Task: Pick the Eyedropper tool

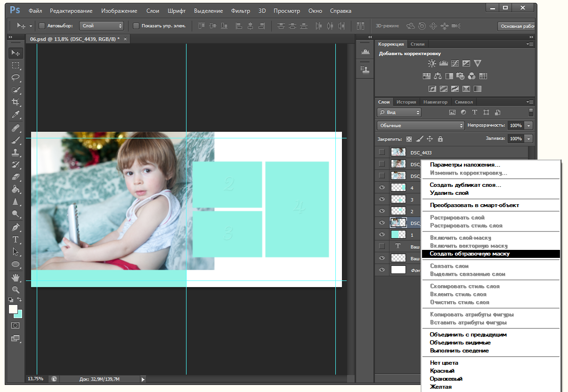Action: [16, 115]
